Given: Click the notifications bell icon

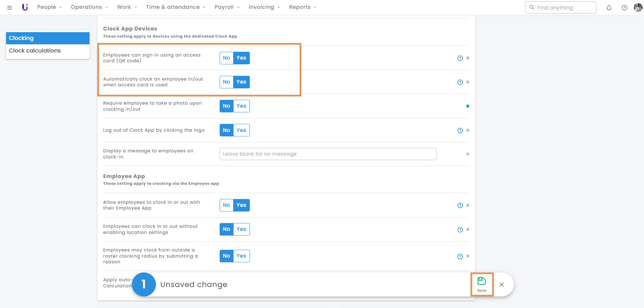Looking at the screenshot, I should pos(609,7).
